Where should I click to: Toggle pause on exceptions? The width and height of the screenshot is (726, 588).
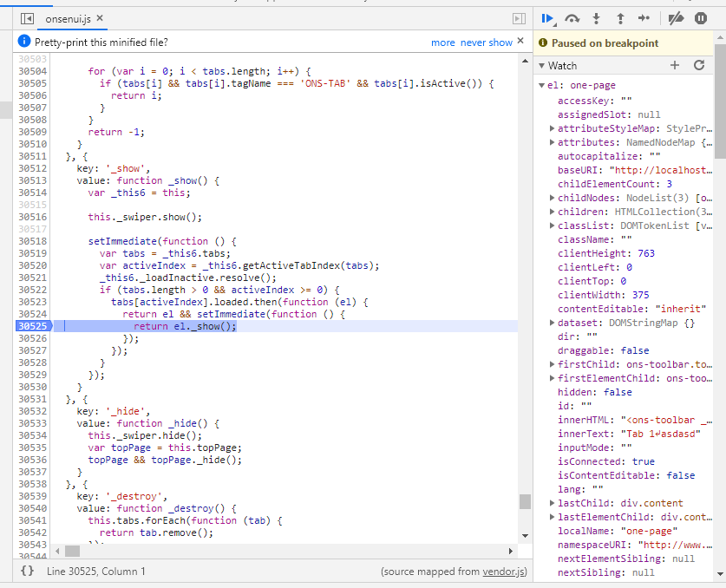(x=701, y=18)
